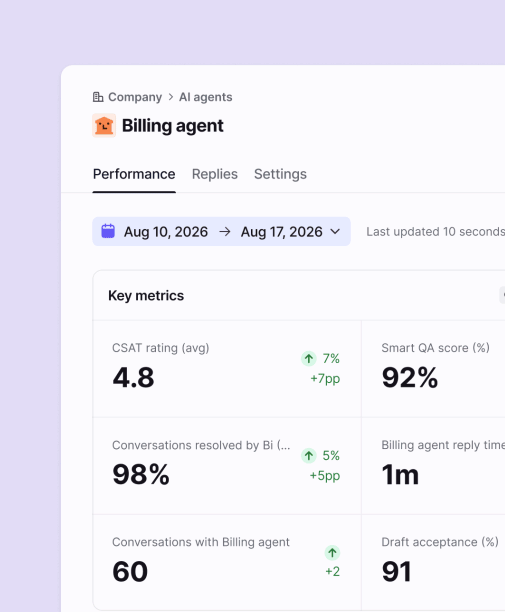Click Conversations resolved by Bi label
The width and height of the screenshot is (505, 612).
pos(201,445)
